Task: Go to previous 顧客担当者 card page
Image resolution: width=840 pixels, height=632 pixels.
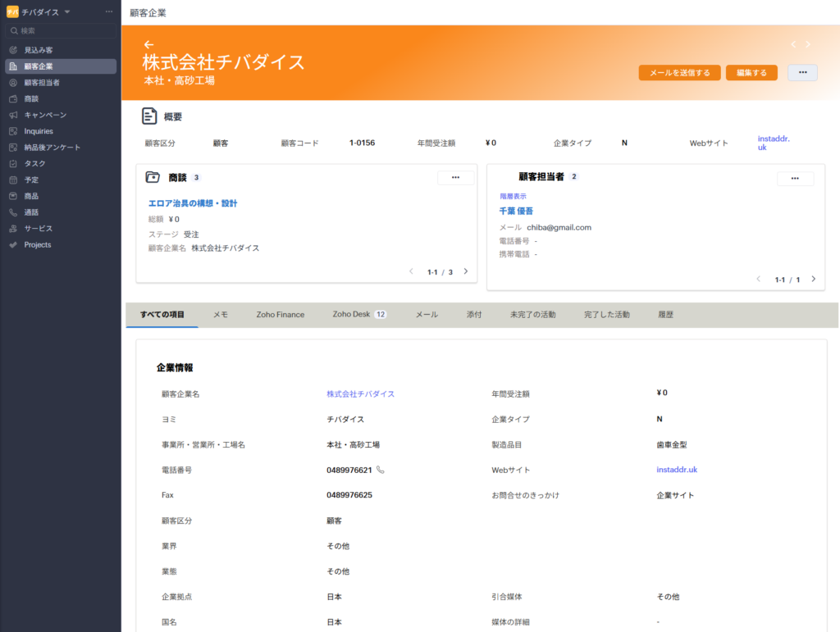Action: point(759,279)
